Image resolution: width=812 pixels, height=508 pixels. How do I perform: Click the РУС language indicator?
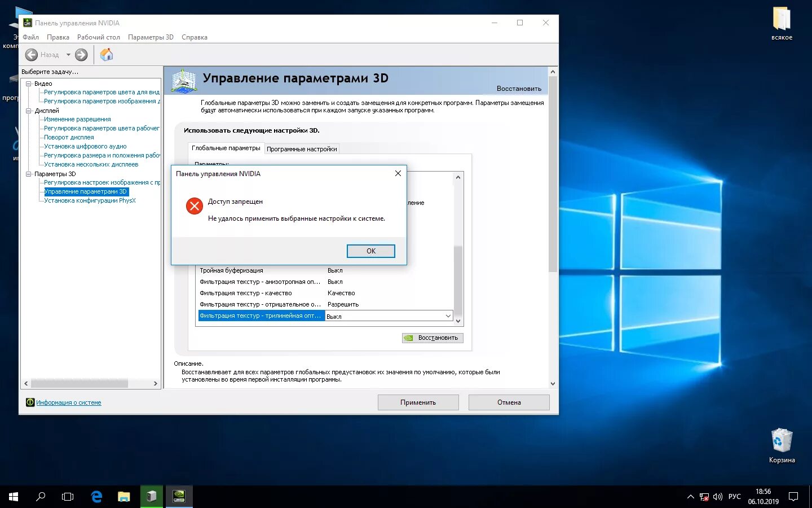point(734,497)
